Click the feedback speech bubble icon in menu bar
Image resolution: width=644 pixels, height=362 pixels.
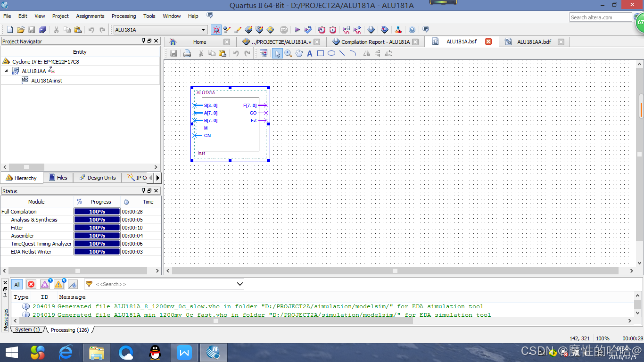[x=210, y=16]
